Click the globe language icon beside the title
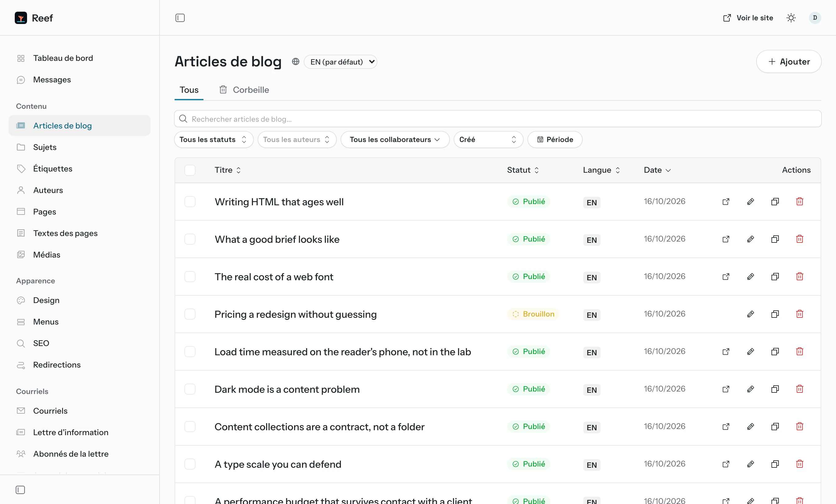The image size is (836, 504). click(x=295, y=61)
